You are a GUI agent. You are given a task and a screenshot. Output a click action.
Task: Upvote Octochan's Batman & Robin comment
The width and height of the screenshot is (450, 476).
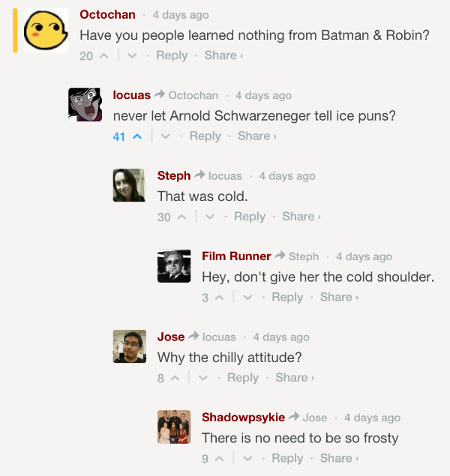tap(103, 55)
